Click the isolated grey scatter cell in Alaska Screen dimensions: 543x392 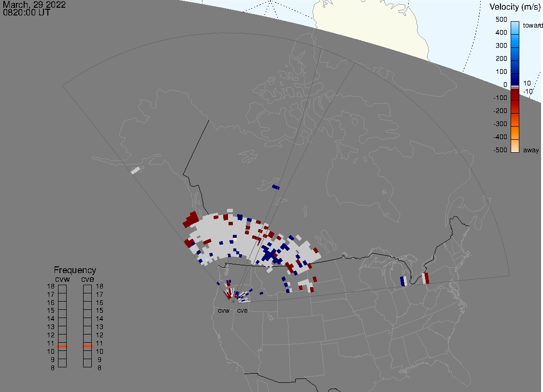135,171
